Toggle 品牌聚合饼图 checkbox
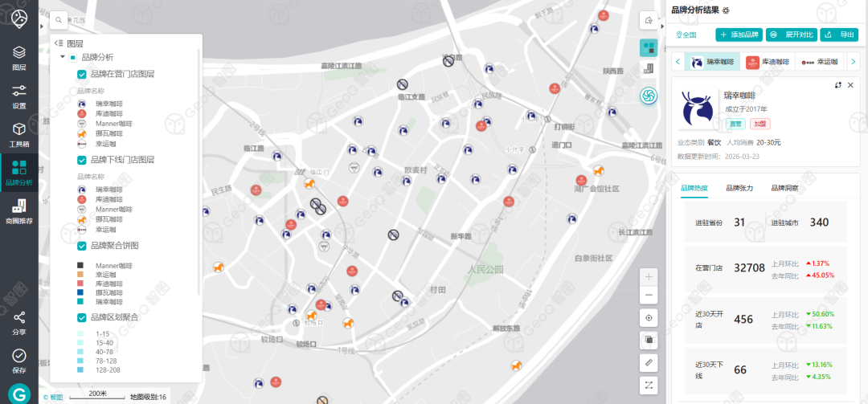 [x=81, y=246]
